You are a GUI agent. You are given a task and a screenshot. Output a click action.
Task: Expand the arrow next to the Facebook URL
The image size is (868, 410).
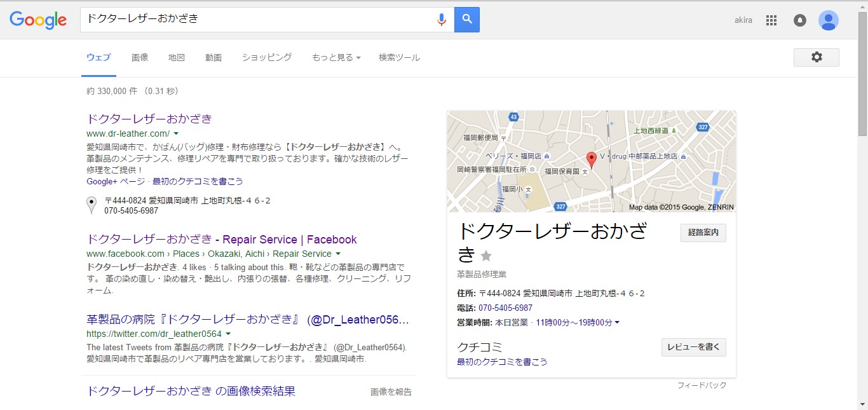[338, 254]
